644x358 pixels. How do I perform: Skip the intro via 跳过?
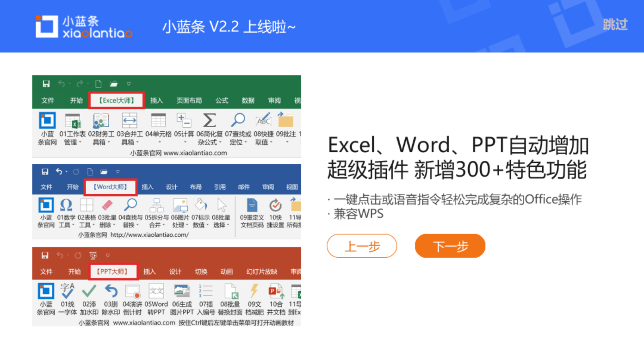(x=615, y=25)
